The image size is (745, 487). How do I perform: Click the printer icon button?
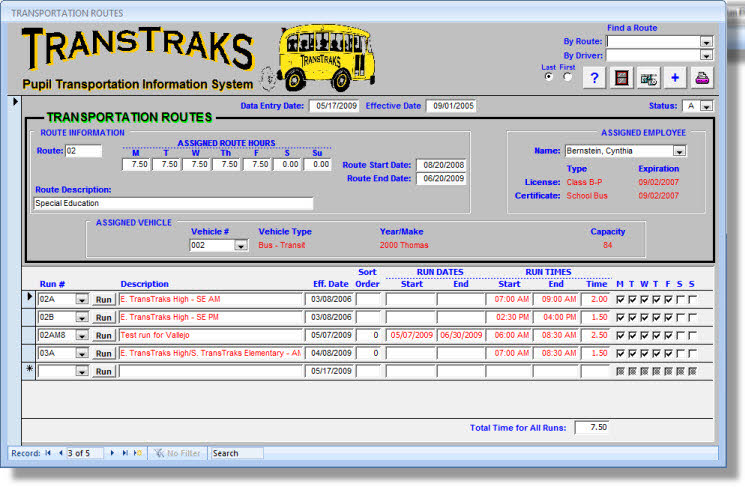tap(703, 79)
